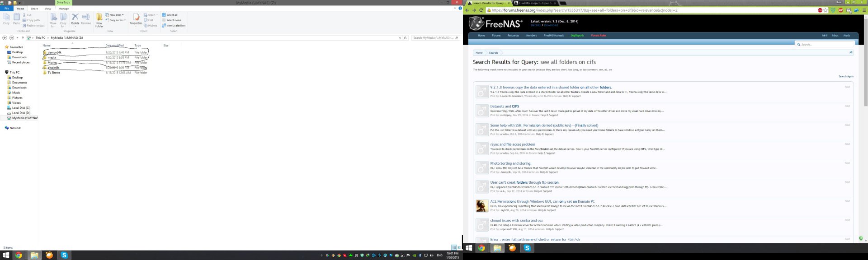Open Properties from the Explorer ribbon

coord(136,19)
